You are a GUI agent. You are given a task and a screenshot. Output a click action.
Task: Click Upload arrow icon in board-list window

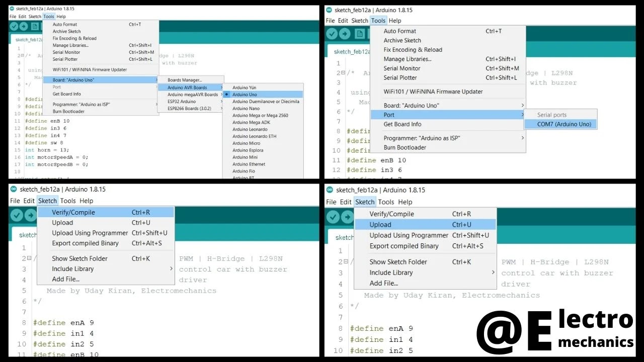pos(24,27)
